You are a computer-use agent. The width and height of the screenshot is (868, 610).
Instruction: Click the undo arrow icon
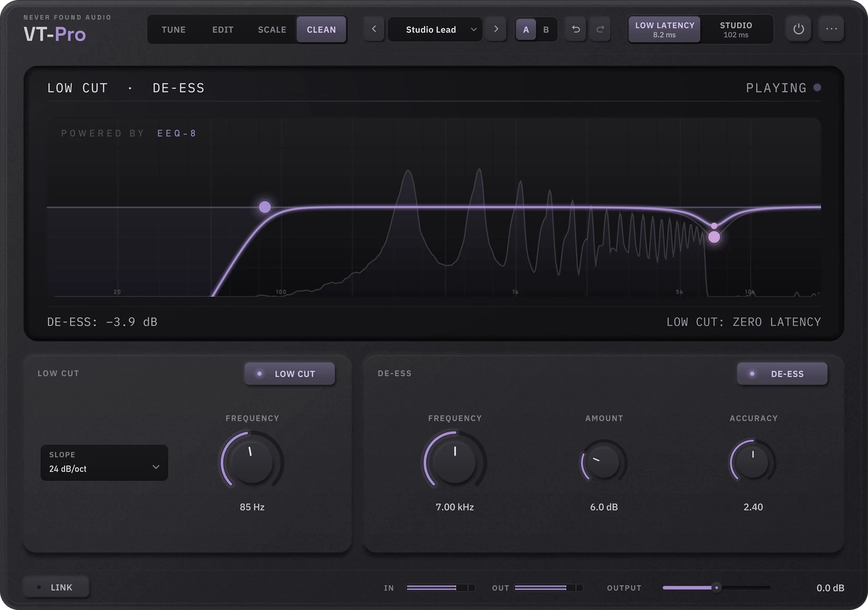coord(576,29)
